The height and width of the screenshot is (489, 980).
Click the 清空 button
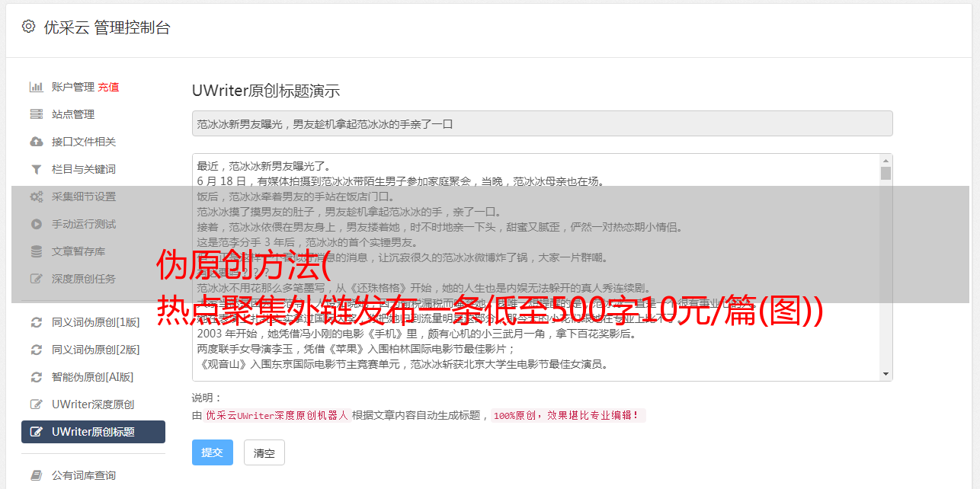264,452
